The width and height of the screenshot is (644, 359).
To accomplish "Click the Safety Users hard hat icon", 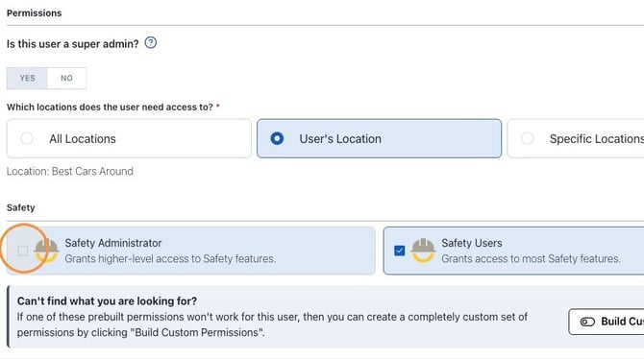I will 423,251.
